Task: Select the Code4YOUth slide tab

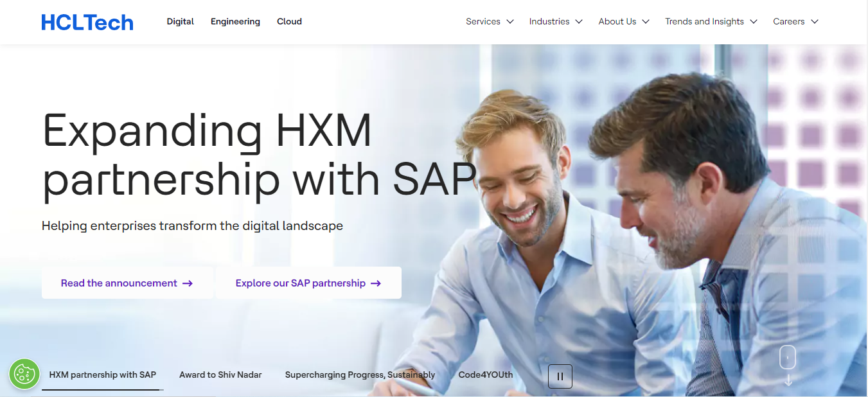Action: 486,375
